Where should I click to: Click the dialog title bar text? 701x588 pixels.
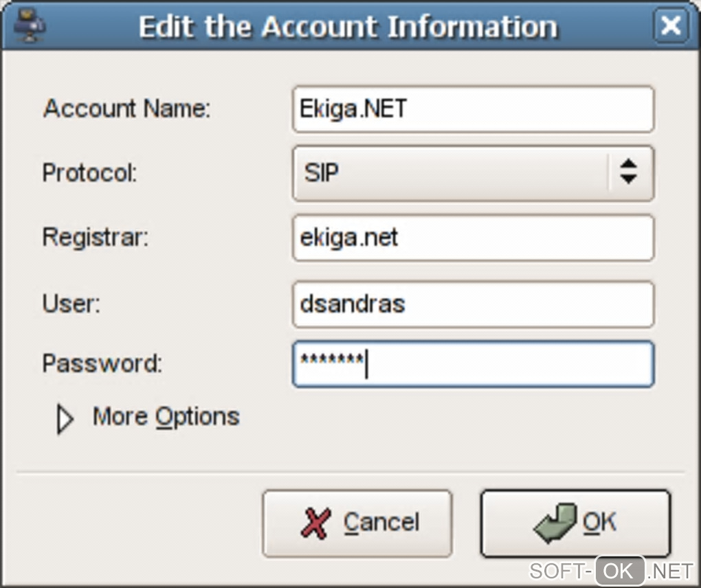point(348,27)
